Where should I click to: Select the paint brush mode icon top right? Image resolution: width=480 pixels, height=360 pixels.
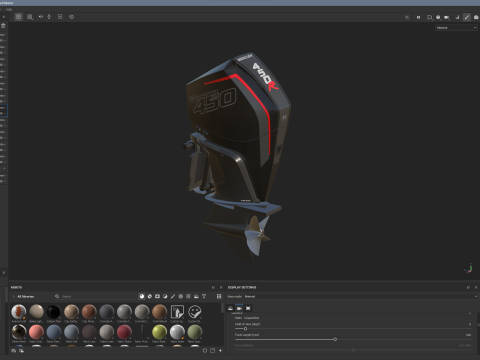(x=467, y=17)
